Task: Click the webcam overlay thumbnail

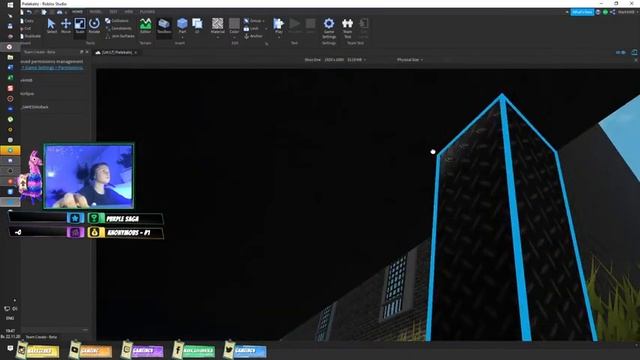Action: click(x=89, y=176)
